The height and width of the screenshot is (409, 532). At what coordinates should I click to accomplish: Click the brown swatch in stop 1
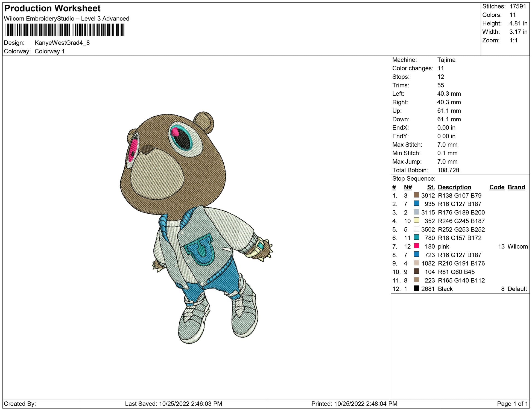(x=416, y=195)
